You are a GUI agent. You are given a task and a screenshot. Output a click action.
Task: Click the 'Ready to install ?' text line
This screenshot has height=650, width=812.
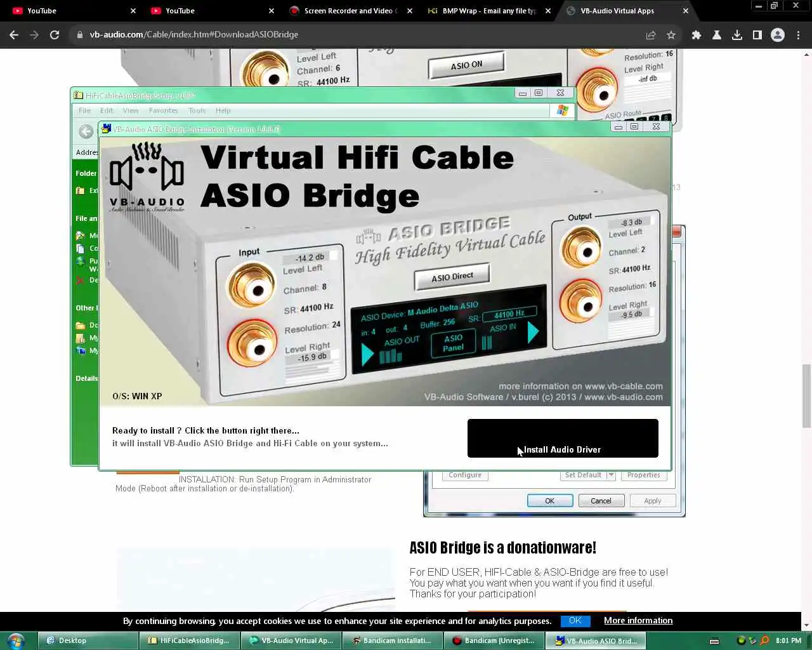[206, 430]
